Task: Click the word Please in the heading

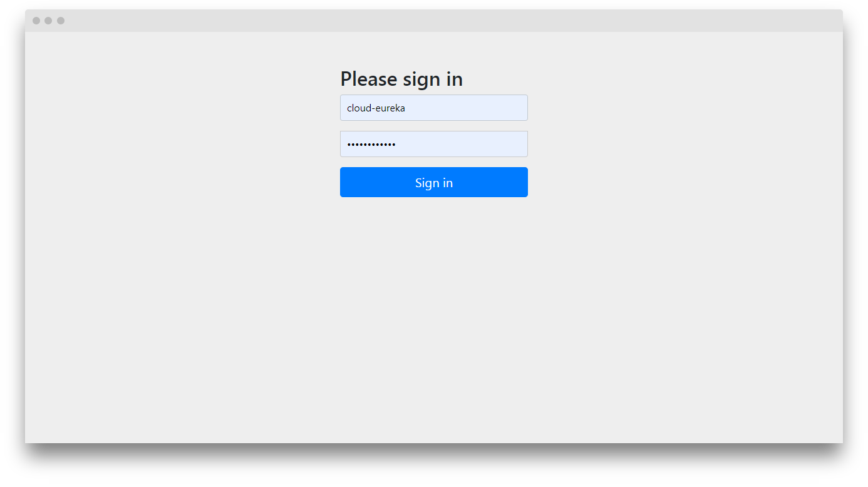Action: (x=369, y=79)
